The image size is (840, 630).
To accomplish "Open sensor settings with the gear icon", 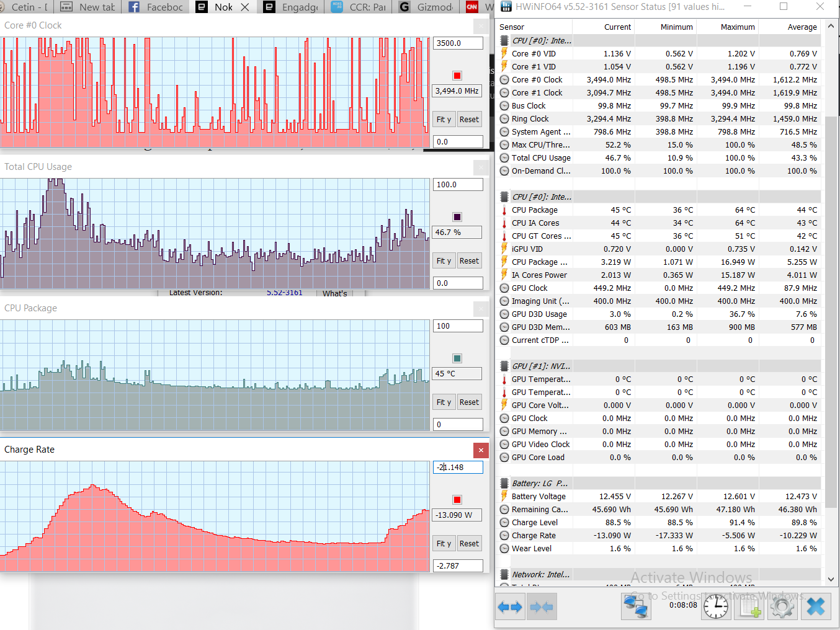I will [x=782, y=606].
